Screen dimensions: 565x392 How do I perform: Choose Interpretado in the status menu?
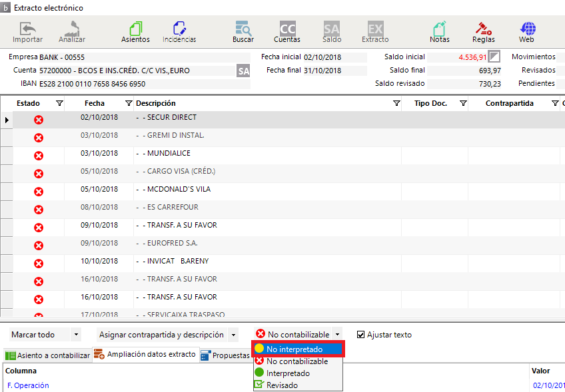pos(298,373)
